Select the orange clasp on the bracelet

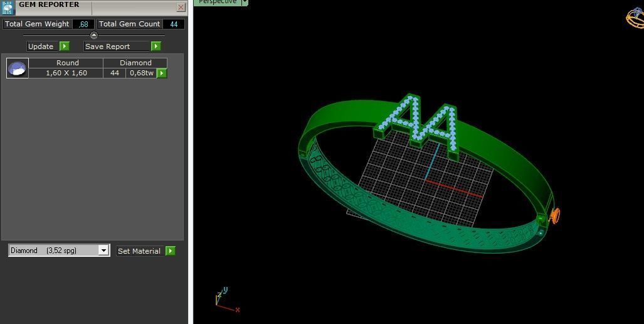(555, 216)
